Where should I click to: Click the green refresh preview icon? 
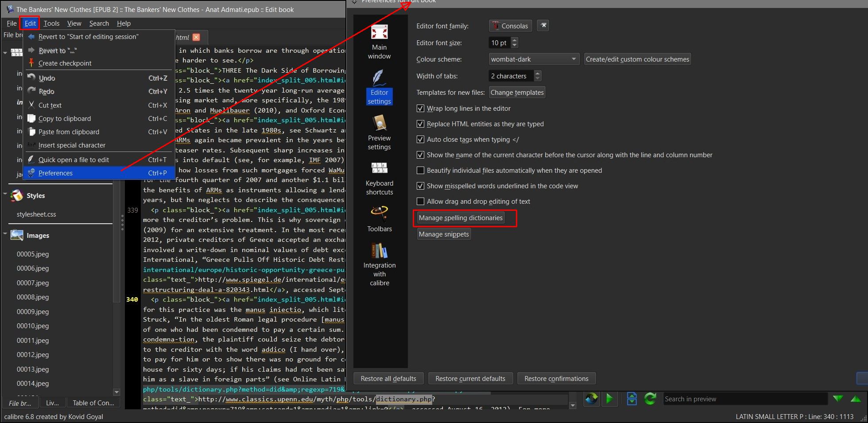tap(650, 399)
